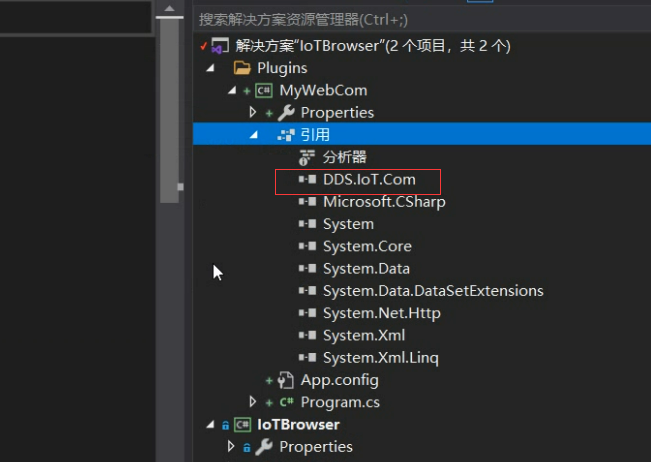The image size is (651, 462).
Task: Click the System.Data.DataSetExtensions reference icon
Action: (x=307, y=291)
